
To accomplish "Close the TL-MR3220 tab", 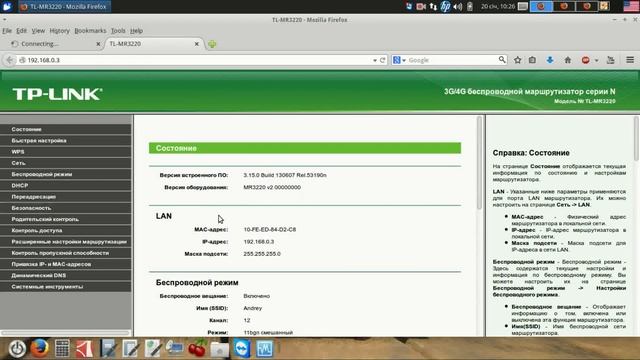I will coord(196,44).
